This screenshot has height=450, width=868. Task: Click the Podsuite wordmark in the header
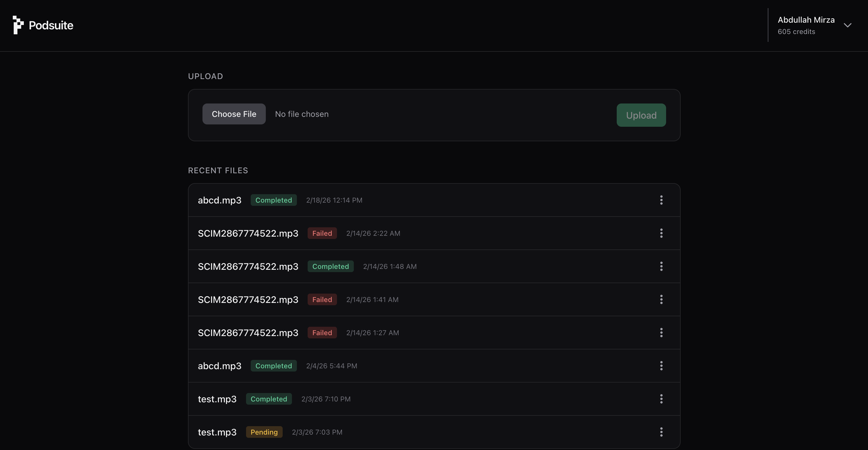51,25
